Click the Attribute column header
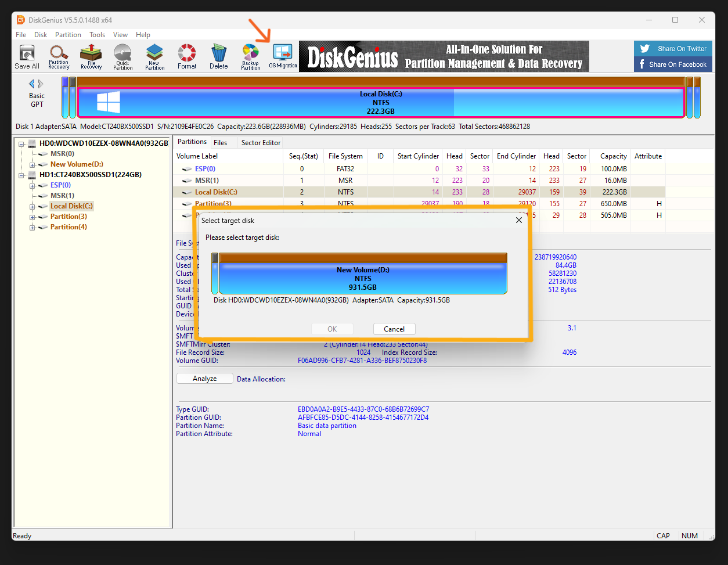This screenshot has height=565, width=728. 648,156
